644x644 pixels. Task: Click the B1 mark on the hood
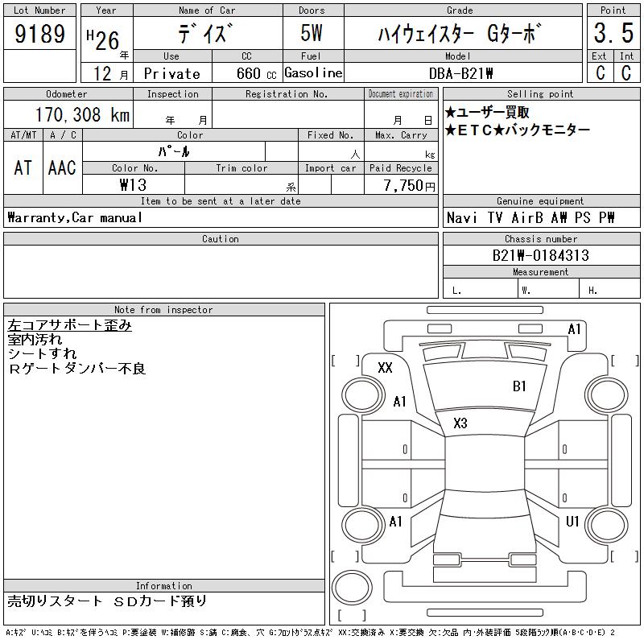(519, 386)
